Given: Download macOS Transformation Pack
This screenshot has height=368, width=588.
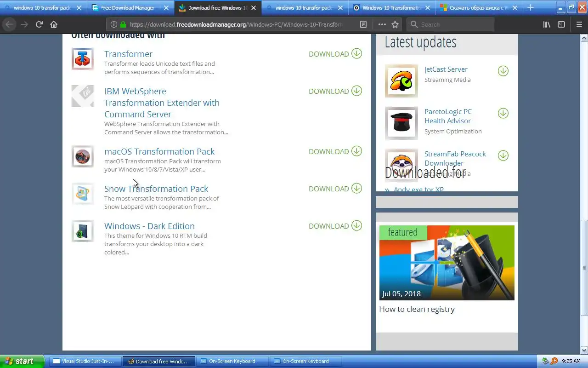Looking at the screenshot, I should click(x=335, y=151).
